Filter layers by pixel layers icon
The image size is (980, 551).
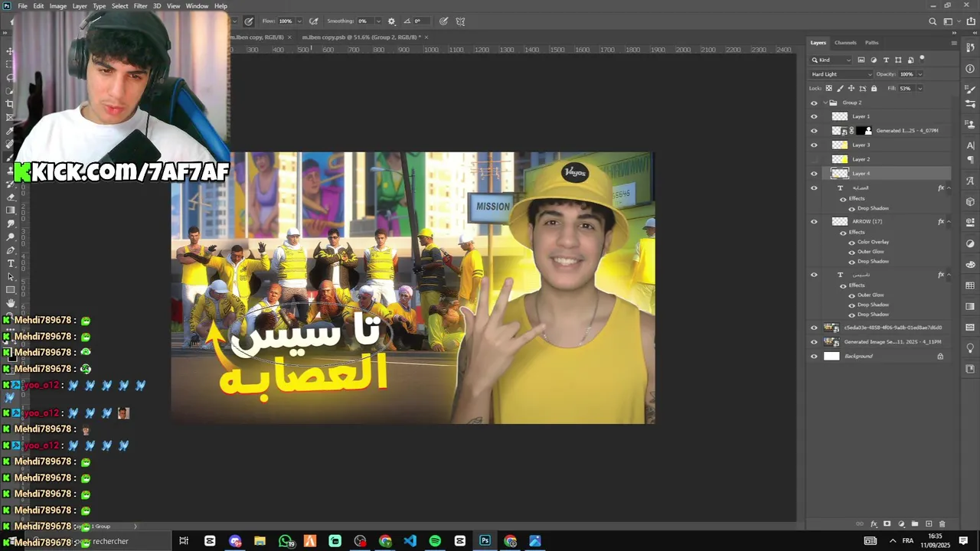point(861,60)
